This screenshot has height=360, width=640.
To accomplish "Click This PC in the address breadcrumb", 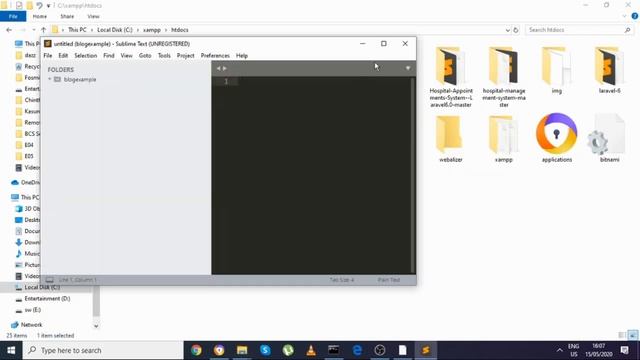I will point(77,30).
